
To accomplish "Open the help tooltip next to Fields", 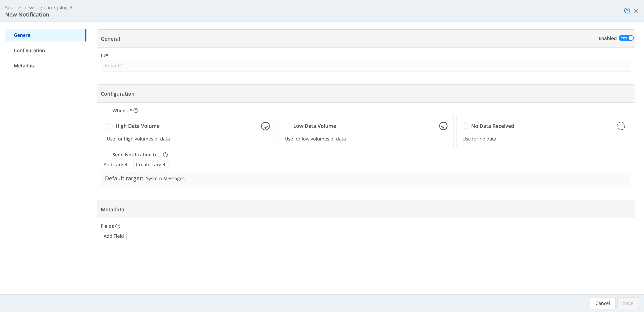I will tap(118, 226).
